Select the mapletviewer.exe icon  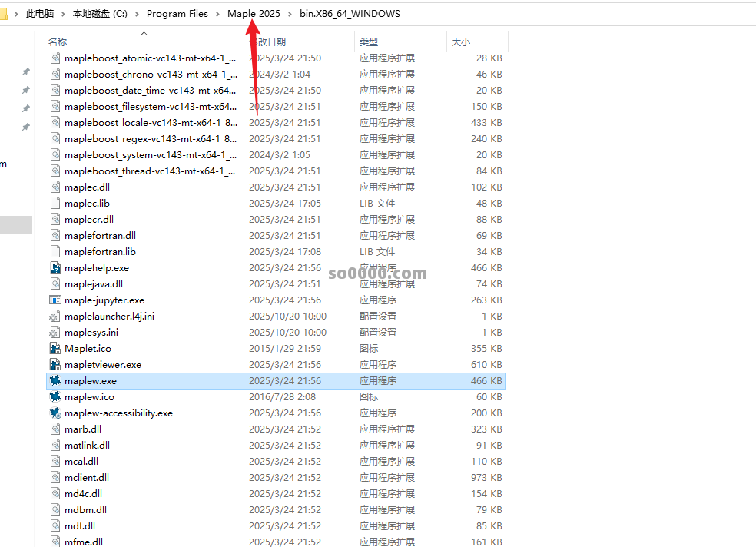pos(55,364)
